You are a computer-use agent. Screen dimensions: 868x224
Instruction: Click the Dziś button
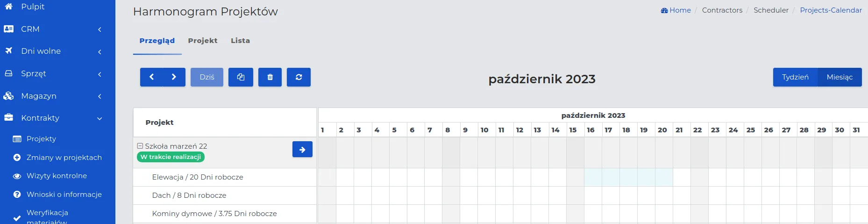point(207,77)
